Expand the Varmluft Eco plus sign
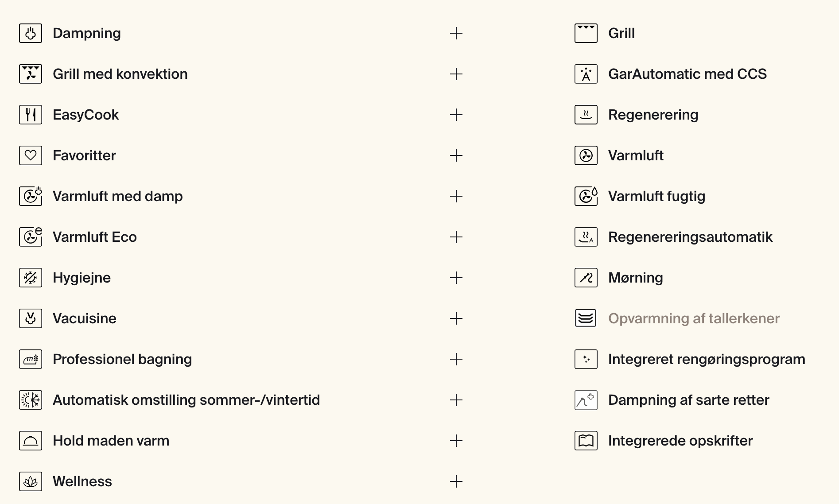Image resolution: width=839 pixels, height=504 pixels. (x=456, y=237)
